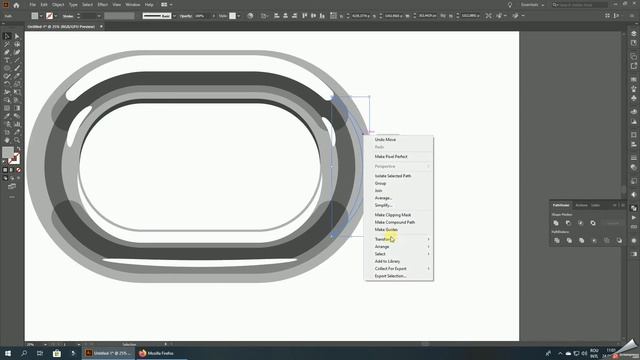640x360 pixels.
Task: Select the Artboard tool
Action: pyautogui.click(x=7, y=132)
